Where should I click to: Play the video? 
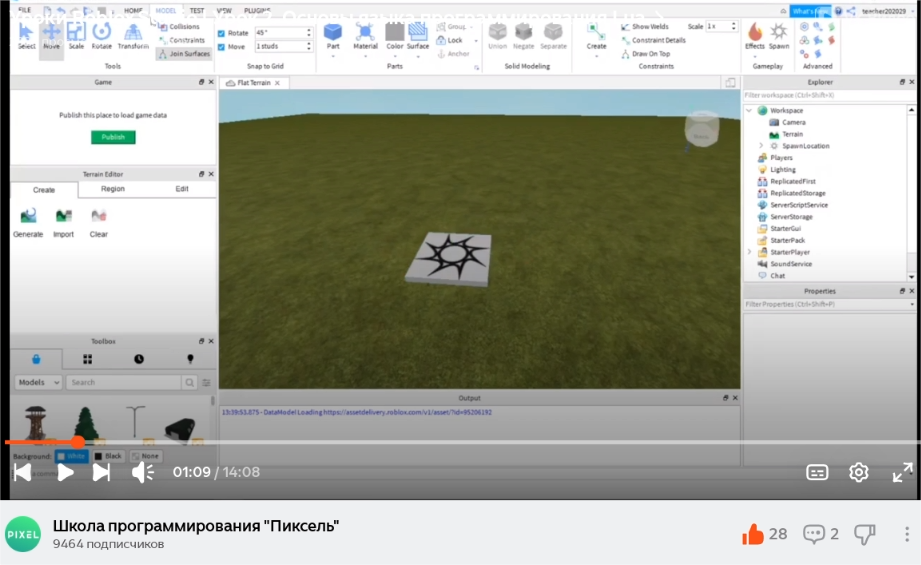pos(65,472)
